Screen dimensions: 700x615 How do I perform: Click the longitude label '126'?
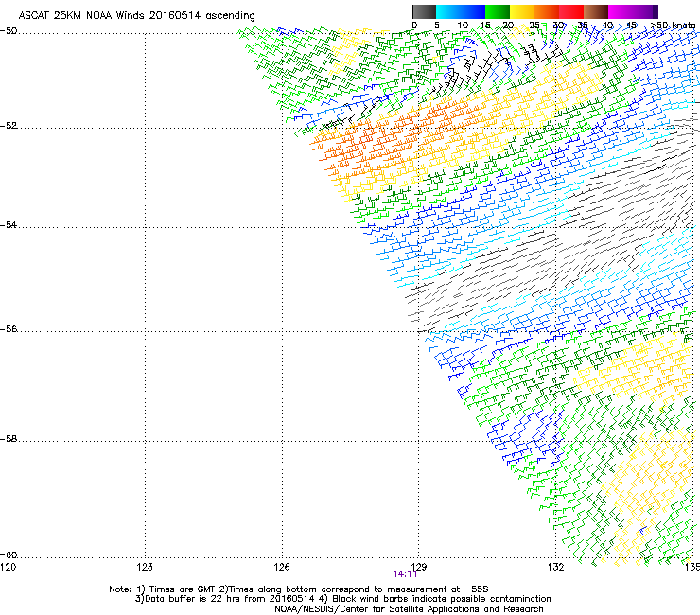(x=282, y=567)
